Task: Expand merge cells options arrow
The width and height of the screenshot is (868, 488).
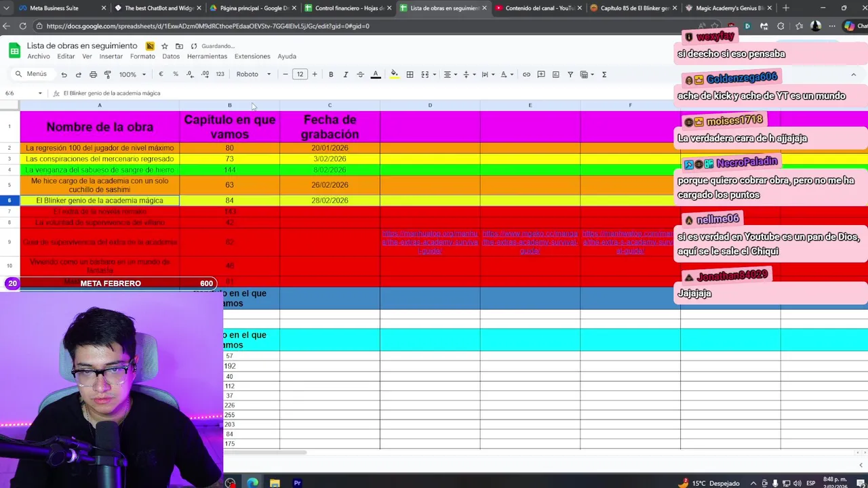Action: (x=433, y=75)
